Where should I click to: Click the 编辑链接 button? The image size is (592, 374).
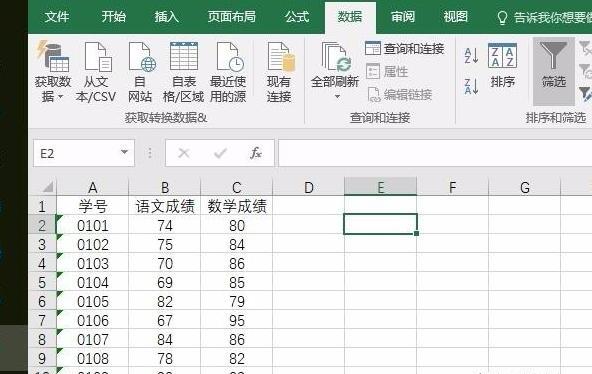[399, 94]
